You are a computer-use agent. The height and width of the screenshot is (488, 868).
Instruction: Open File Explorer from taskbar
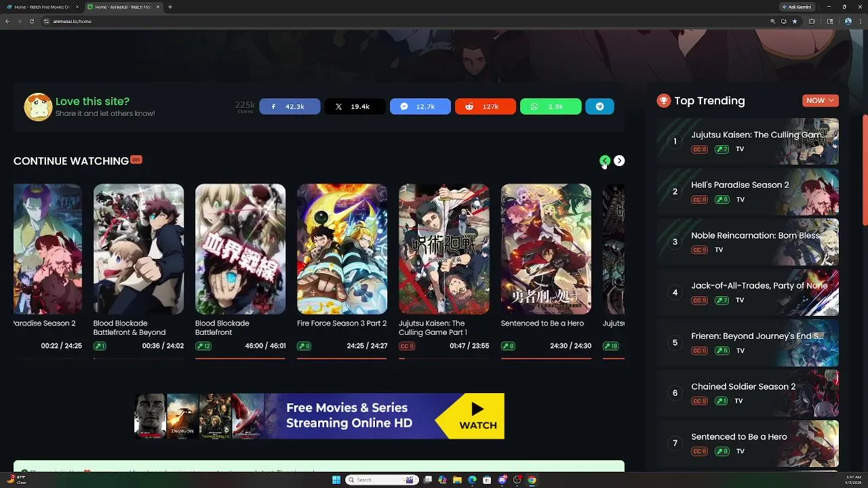point(457,480)
